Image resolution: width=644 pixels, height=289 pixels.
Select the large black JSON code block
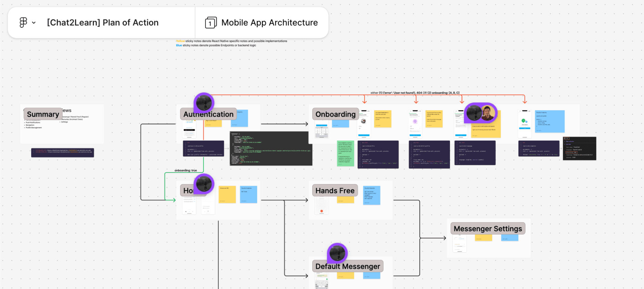click(x=271, y=148)
